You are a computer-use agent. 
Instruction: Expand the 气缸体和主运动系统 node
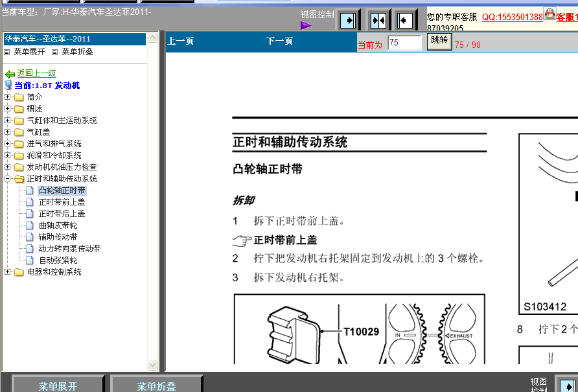point(7,121)
